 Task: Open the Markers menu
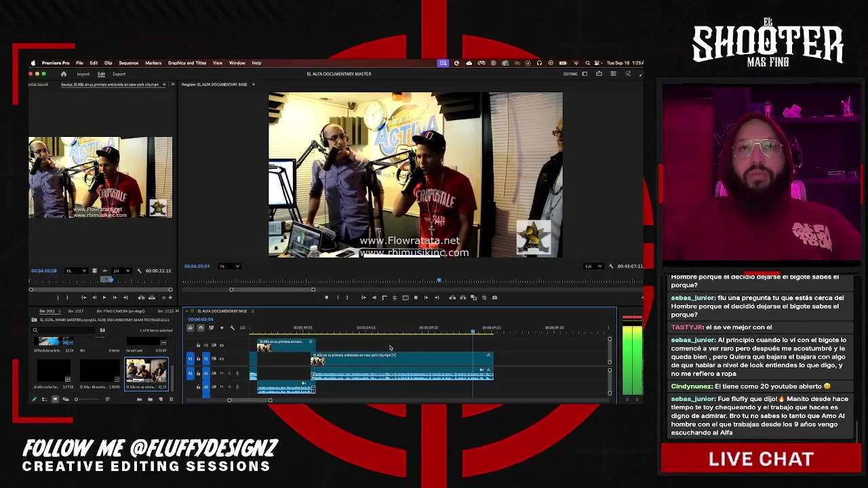pyautogui.click(x=153, y=63)
